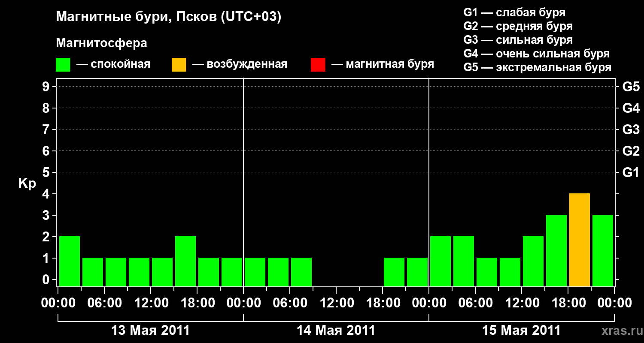Click the G1 label on the right axis

631,172
